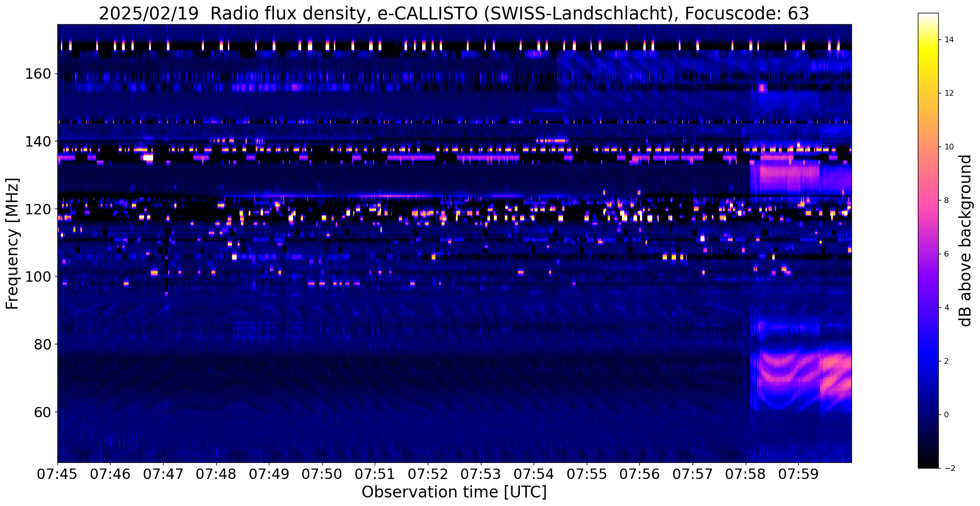Click the colorbar tick label 8
The width and height of the screenshot is (980, 506).
(947, 201)
